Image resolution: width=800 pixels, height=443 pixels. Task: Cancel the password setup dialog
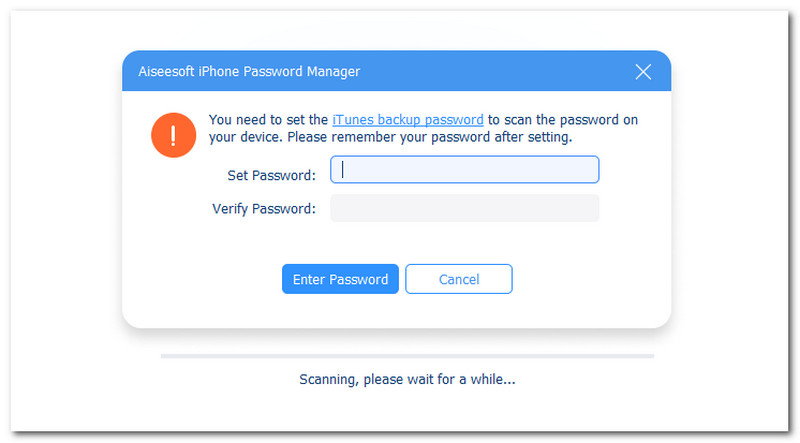(459, 279)
